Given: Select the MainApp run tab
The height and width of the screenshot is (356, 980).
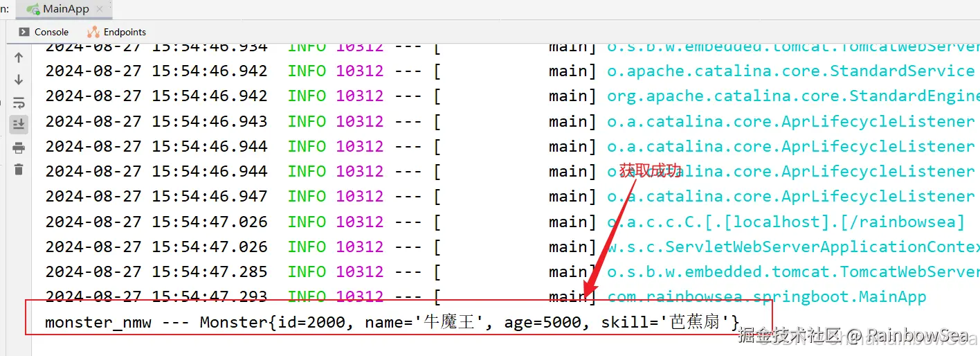Looking at the screenshot, I should coord(64,9).
